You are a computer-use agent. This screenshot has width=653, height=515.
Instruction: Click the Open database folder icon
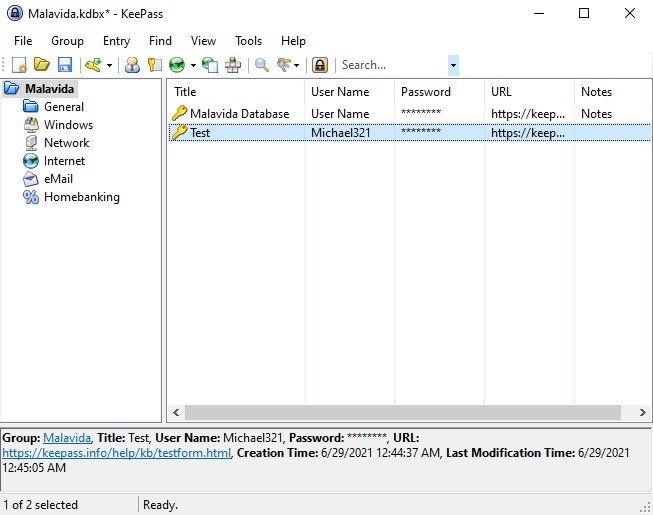(42, 65)
